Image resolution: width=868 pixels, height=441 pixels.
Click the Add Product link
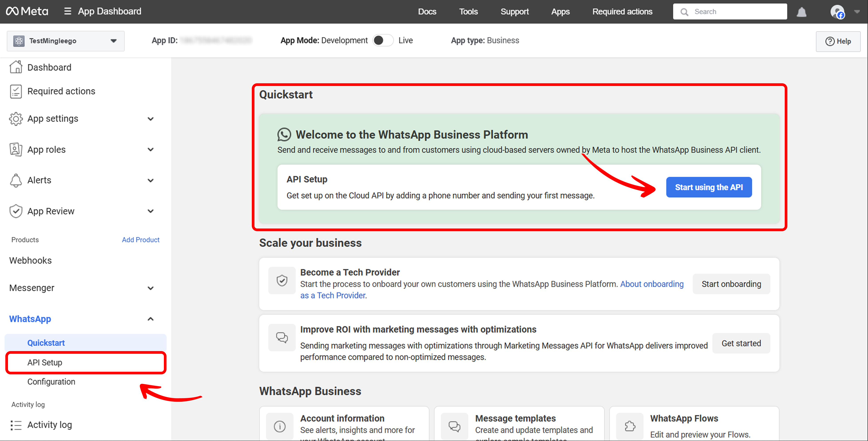coord(141,240)
